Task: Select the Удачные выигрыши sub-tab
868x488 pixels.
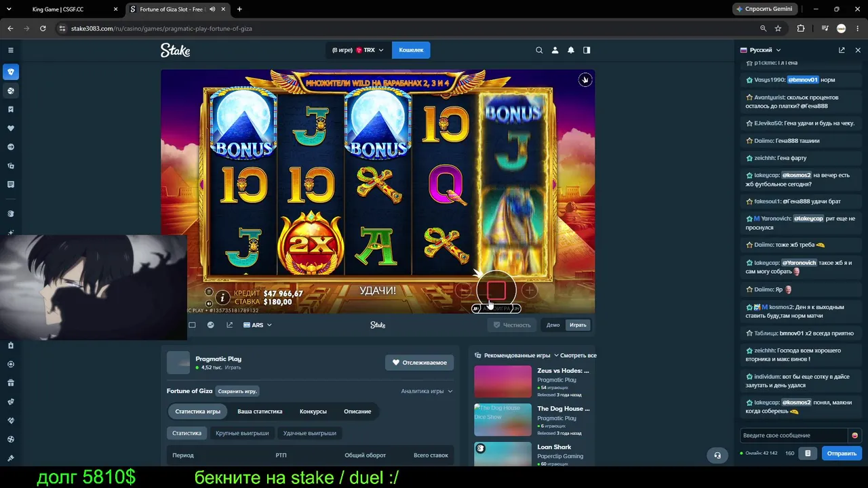Action: 309,433
